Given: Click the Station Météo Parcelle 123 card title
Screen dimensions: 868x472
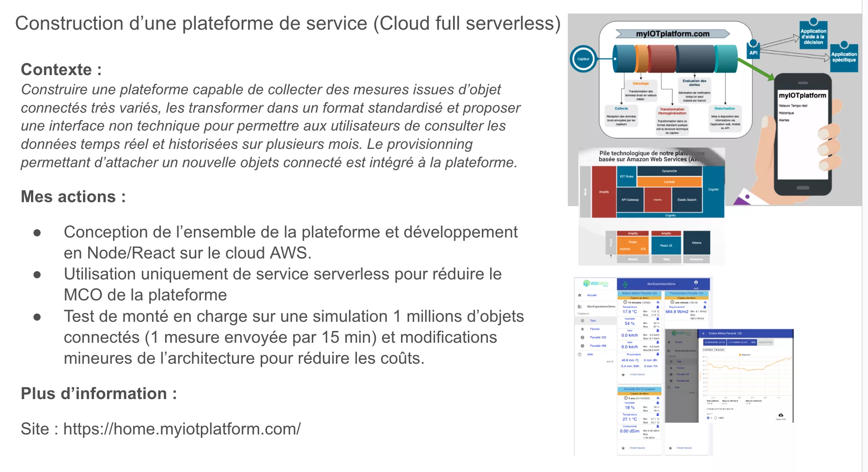Looking at the screenshot, I should point(639,293).
